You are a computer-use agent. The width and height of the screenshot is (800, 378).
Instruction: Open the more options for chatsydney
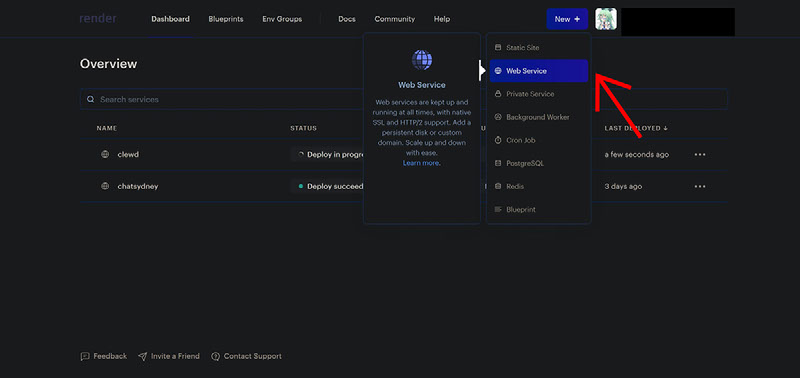(x=700, y=186)
